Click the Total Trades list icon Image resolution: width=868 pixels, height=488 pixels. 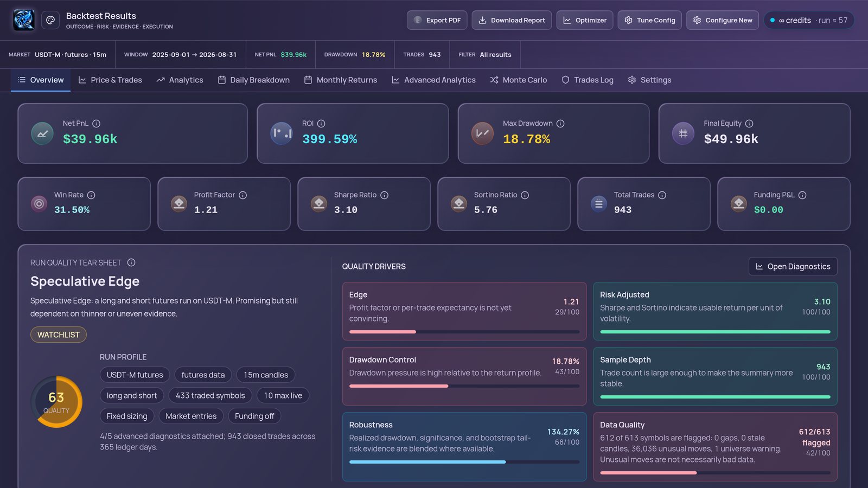(599, 204)
